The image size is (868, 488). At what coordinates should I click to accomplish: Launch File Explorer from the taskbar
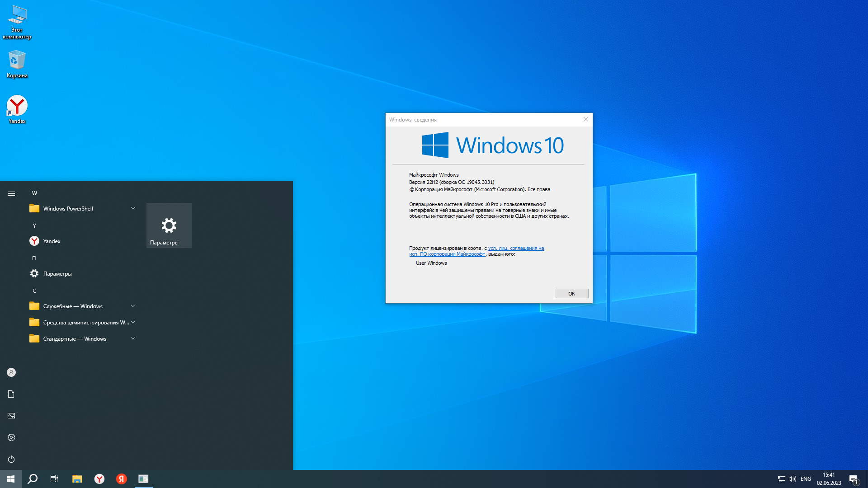click(77, 479)
